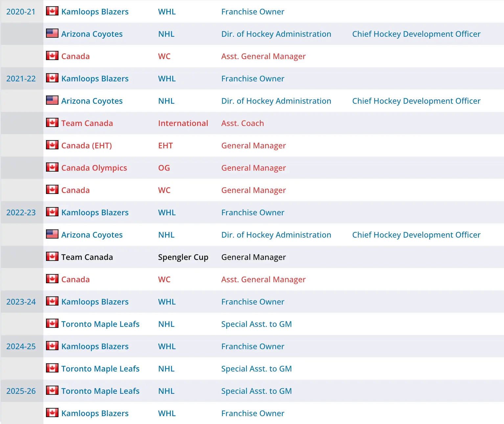Click the flag icon next to Canada (EHT)
The image size is (504, 424).
(x=52, y=145)
